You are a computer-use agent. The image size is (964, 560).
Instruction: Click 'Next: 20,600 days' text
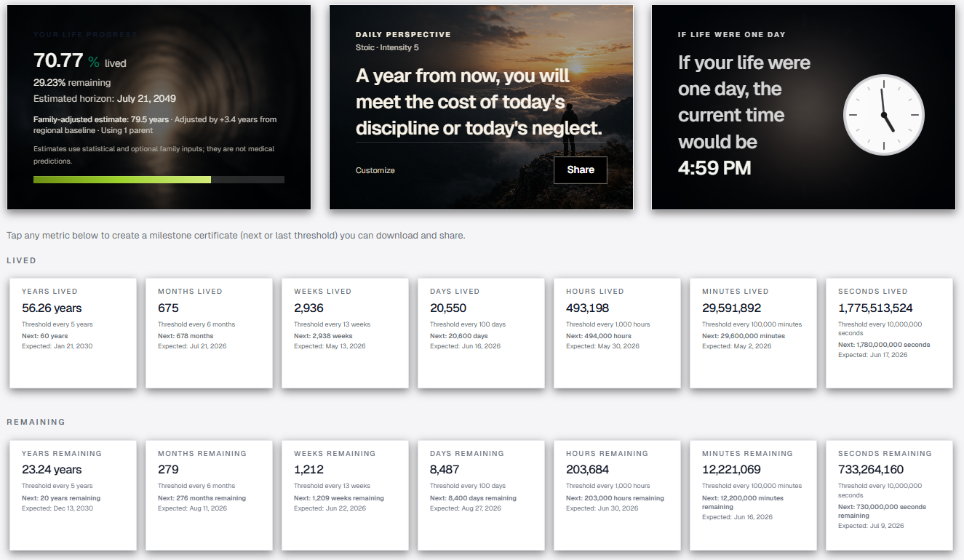[460, 336]
